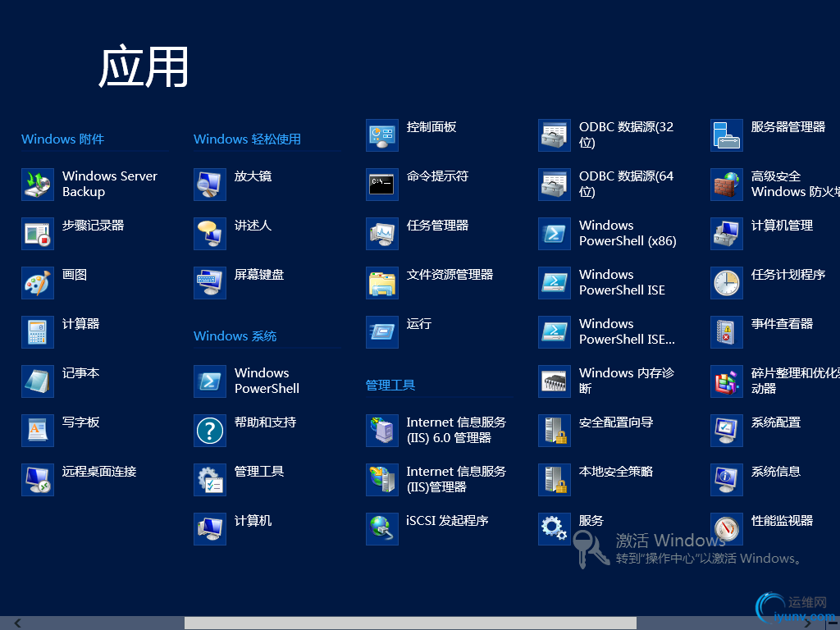Open the 控制面板 control panel icon
Screen dimensions: 840x630
382,135
